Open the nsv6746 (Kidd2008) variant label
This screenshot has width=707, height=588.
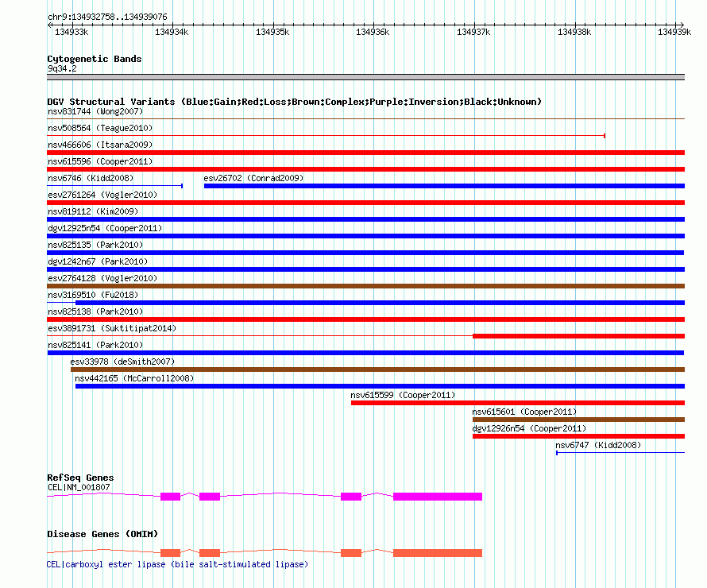click(91, 178)
